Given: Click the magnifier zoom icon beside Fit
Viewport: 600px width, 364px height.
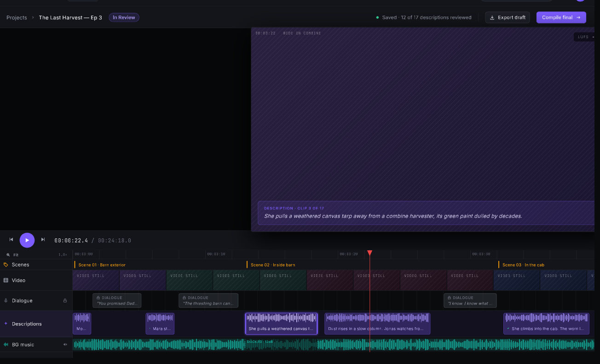Looking at the screenshot, I should (x=8, y=255).
